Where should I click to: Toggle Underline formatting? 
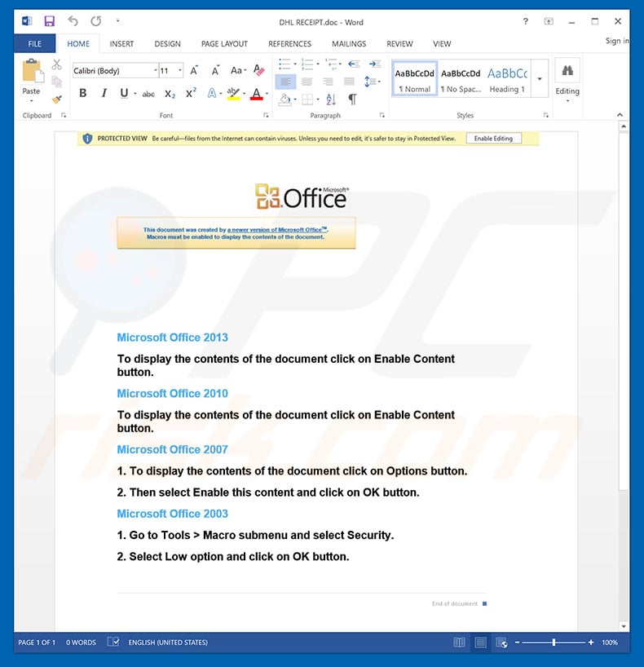pos(124,93)
